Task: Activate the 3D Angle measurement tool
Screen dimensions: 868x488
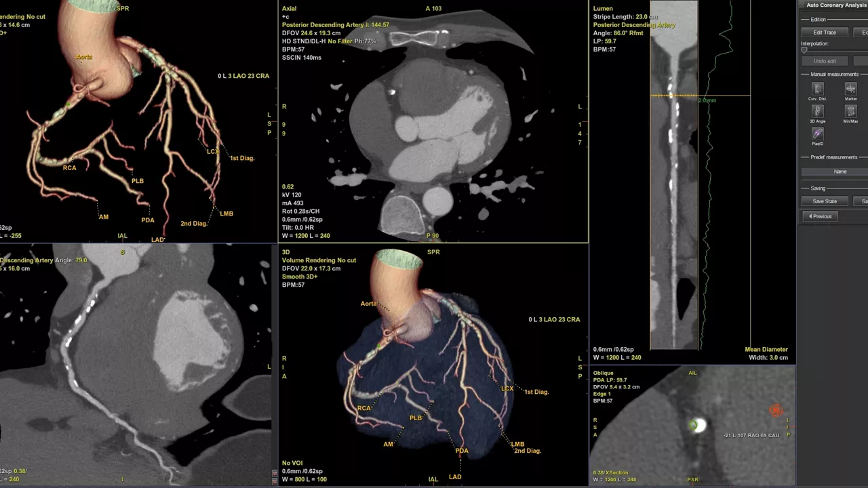Action: 817,111
